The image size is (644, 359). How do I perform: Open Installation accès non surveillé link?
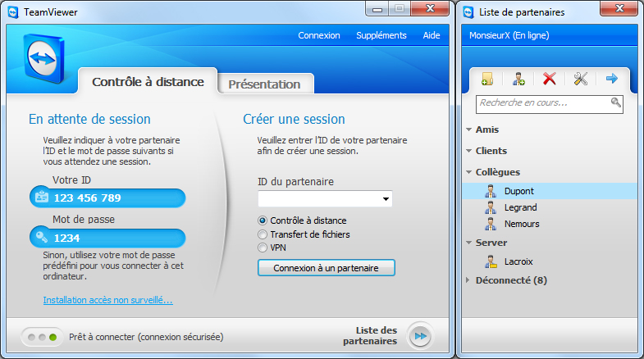point(108,300)
